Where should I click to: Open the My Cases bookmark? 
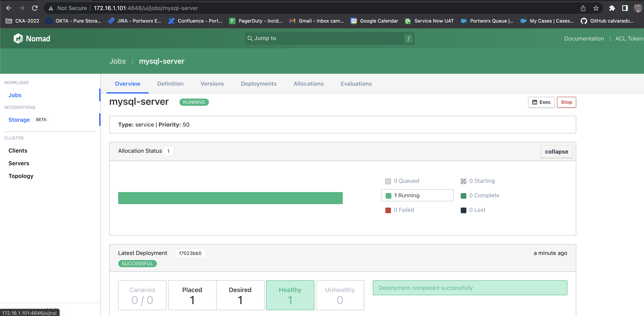547,21
